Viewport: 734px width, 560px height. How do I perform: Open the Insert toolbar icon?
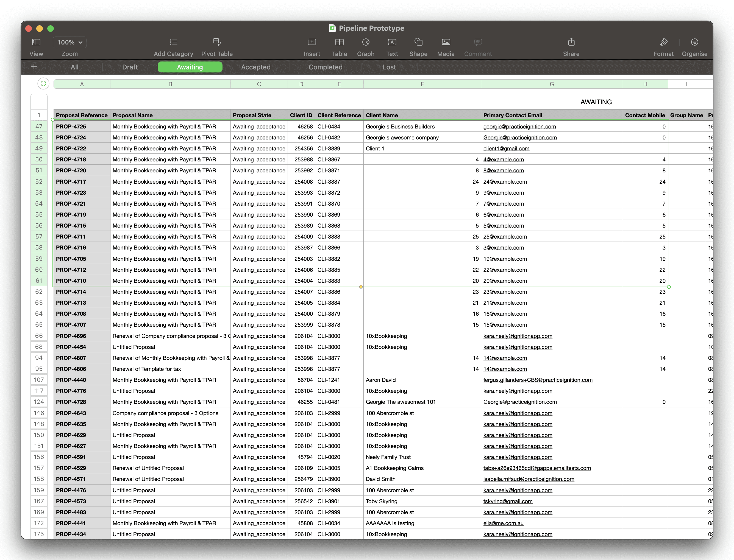[312, 42]
